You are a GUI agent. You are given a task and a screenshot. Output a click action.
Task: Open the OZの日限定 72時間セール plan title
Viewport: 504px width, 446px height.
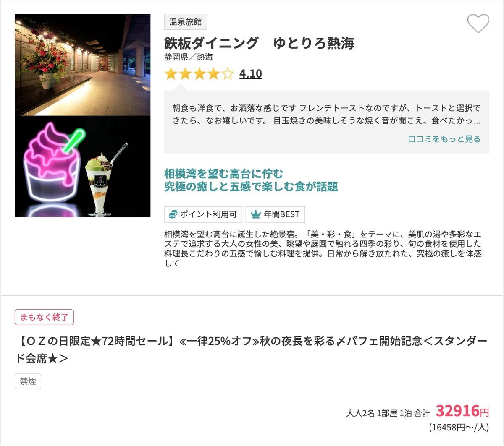coord(251,349)
